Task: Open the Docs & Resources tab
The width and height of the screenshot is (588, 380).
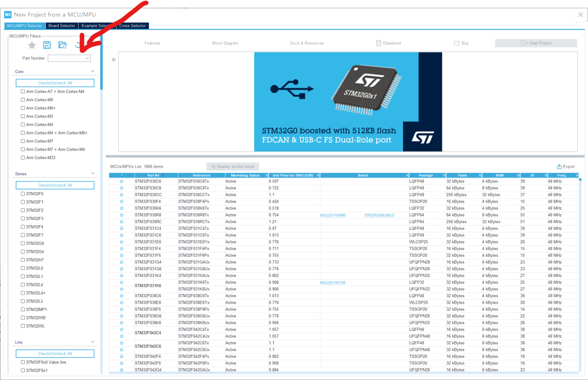Action: pos(307,43)
